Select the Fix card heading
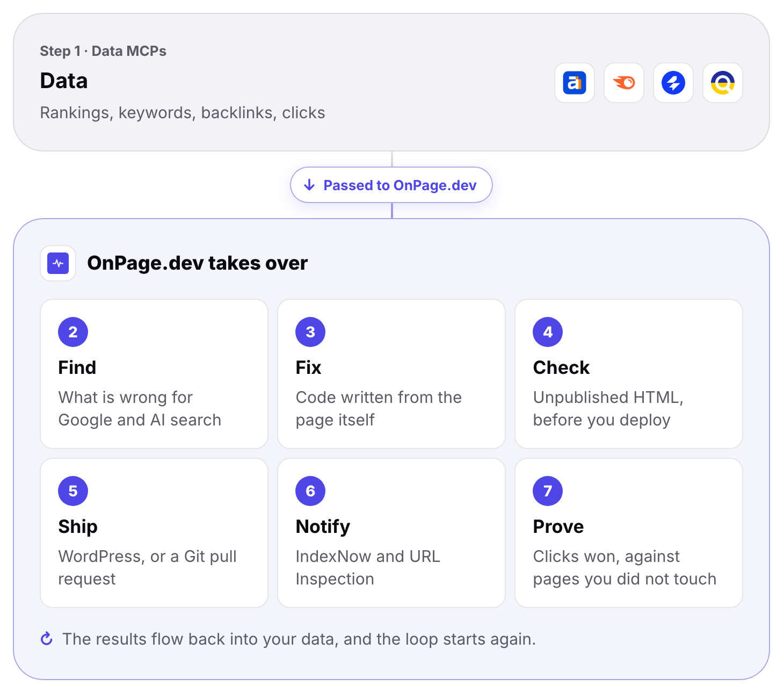Image resolution: width=784 pixels, height=693 pixels. click(308, 367)
